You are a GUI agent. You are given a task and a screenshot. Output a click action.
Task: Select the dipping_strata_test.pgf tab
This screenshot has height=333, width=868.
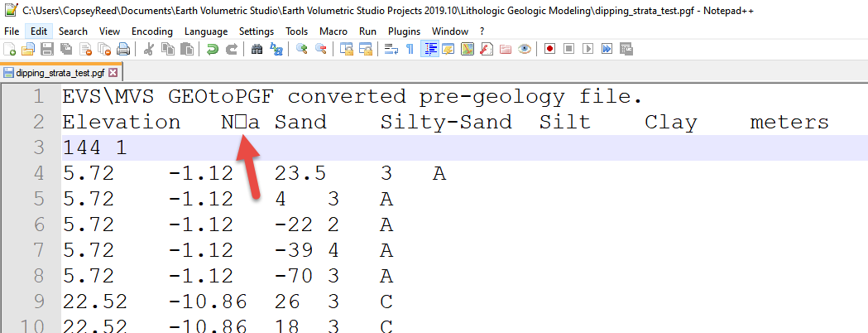coord(60,72)
